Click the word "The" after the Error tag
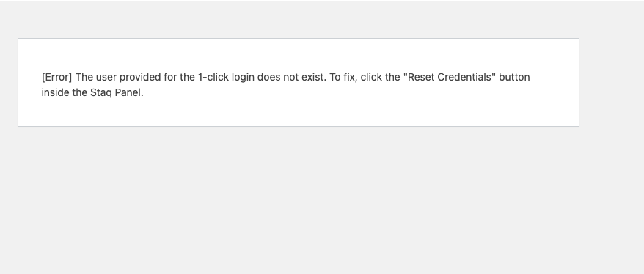The height and width of the screenshot is (274, 644). [84, 77]
